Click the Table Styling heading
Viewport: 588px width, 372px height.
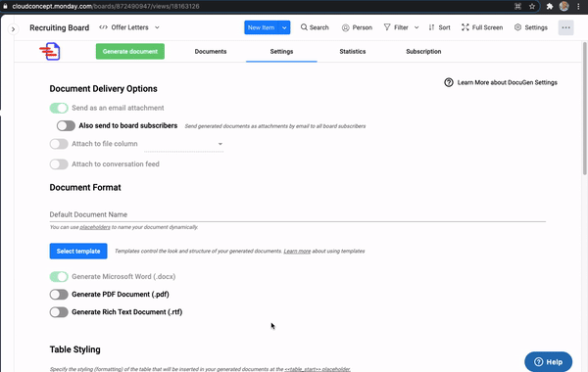point(75,349)
